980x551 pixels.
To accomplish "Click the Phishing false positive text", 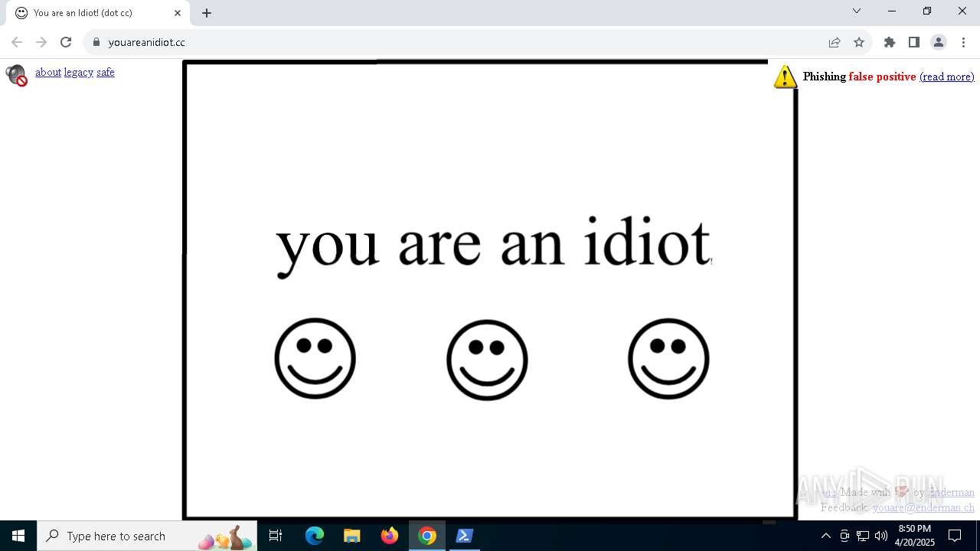I will [x=859, y=77].
